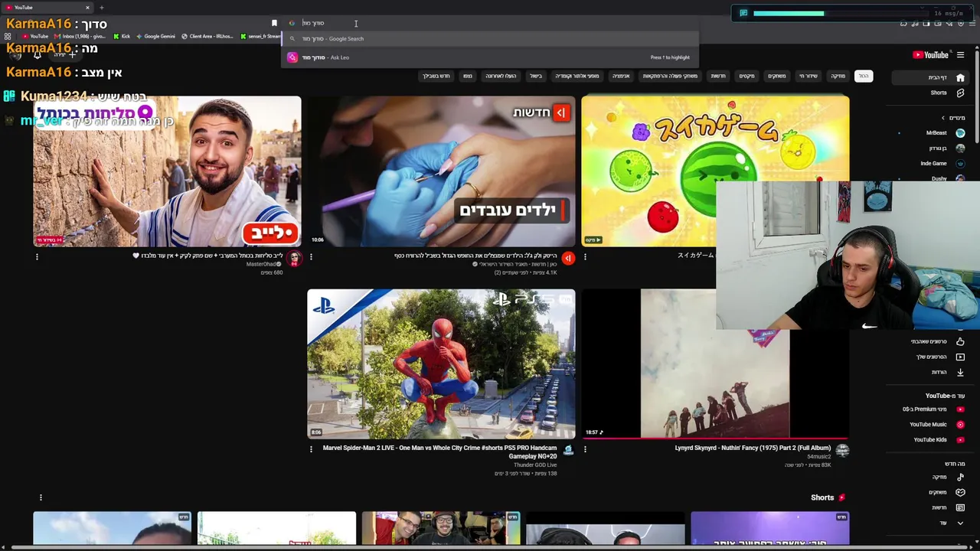980x551 pixels.
Task: Open options menu for Lynyrd Skynyrd video
Action: point(585,449)
